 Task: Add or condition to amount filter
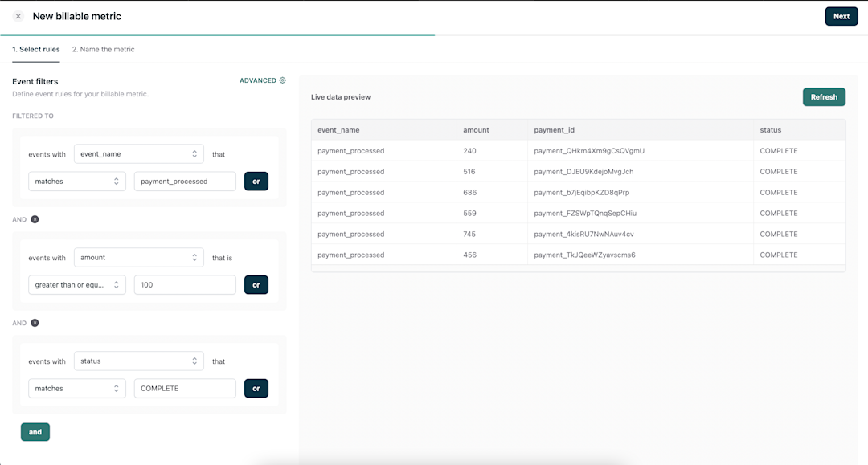click(256, 285)
